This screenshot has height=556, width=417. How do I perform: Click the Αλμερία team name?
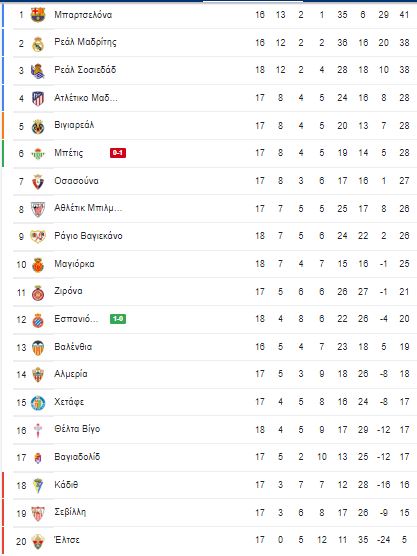[71, 374]
